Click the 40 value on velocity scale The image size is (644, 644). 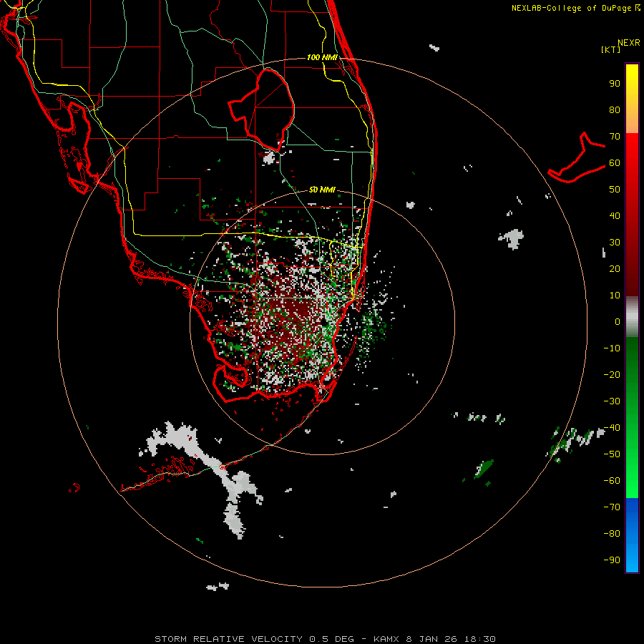(615, 216)
